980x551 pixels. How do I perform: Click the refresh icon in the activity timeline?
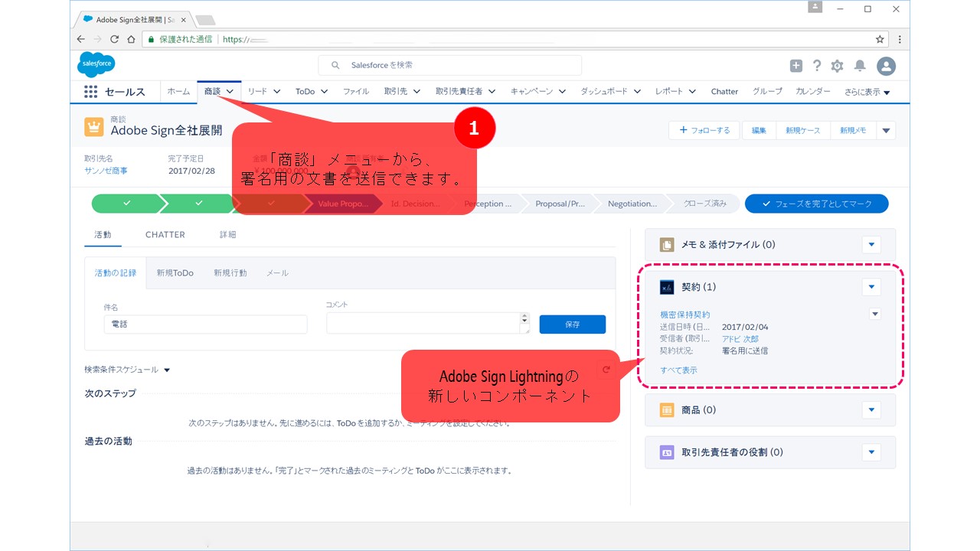pos(606,370)
